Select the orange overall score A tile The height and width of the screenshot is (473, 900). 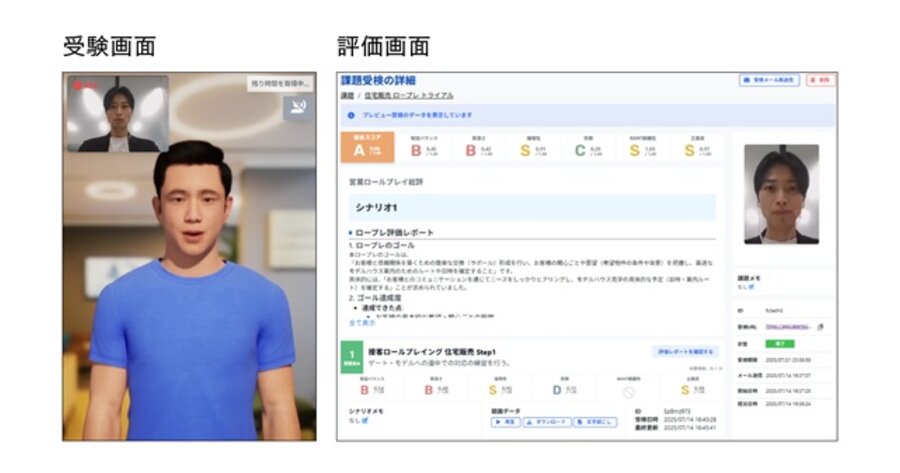point(367,148)
